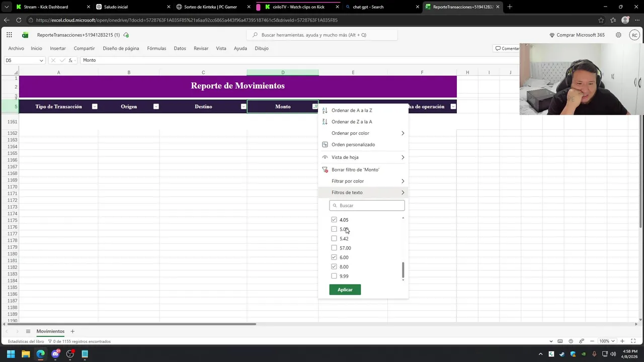This screenshot has height=362, width=644.
Task: Zoom in with the plus icon
Action: [x=622, y=341]
